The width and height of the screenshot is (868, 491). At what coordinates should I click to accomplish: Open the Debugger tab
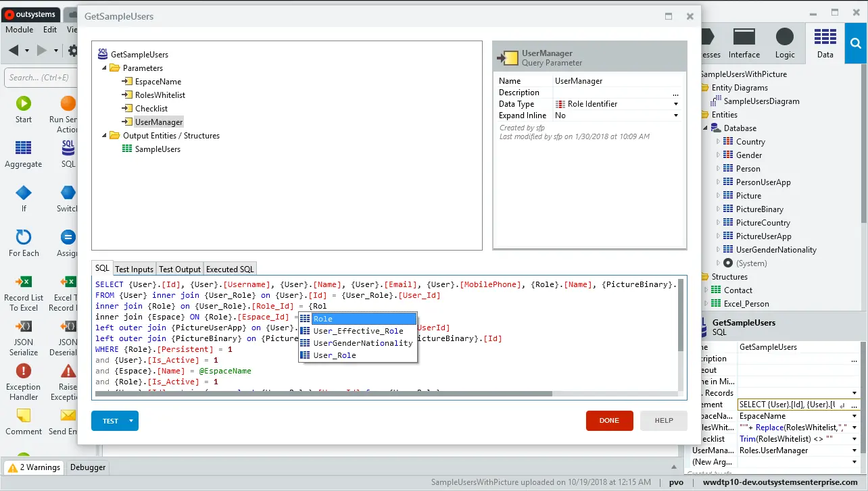click(88, 467)
